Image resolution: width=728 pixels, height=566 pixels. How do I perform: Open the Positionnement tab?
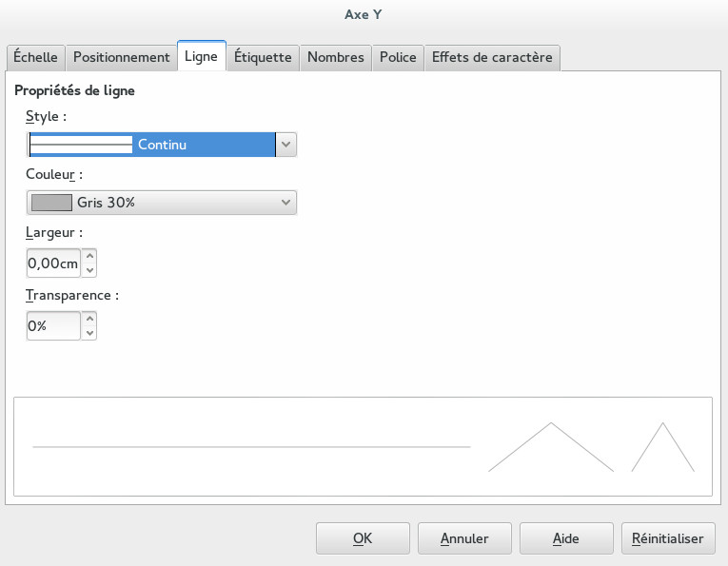click(x=121, y=57)
